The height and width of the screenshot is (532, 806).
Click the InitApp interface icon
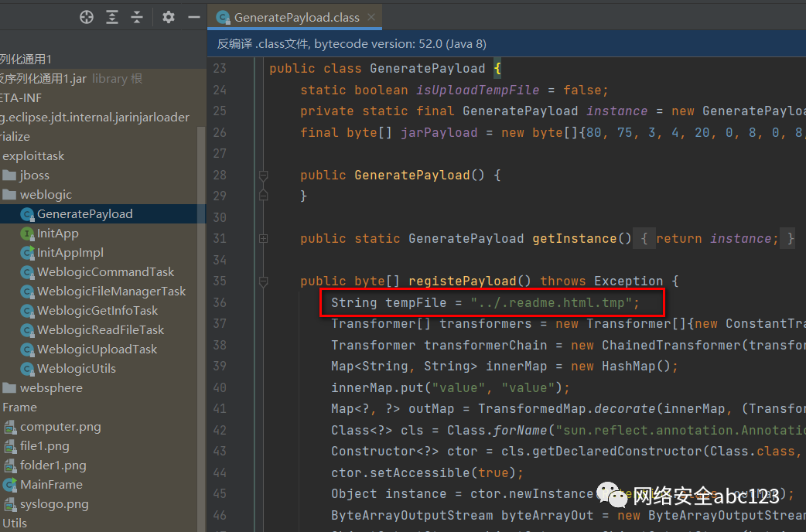(x=27, y=234)
